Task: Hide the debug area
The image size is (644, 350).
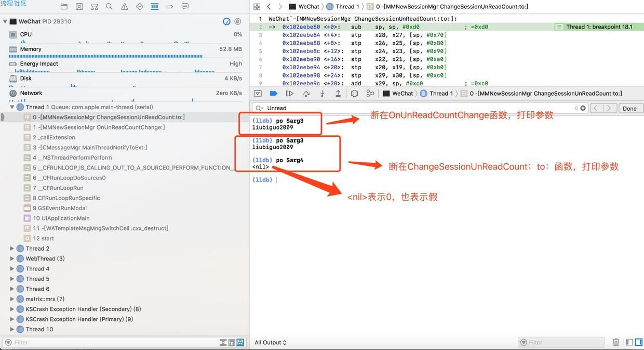Action: 258,94
